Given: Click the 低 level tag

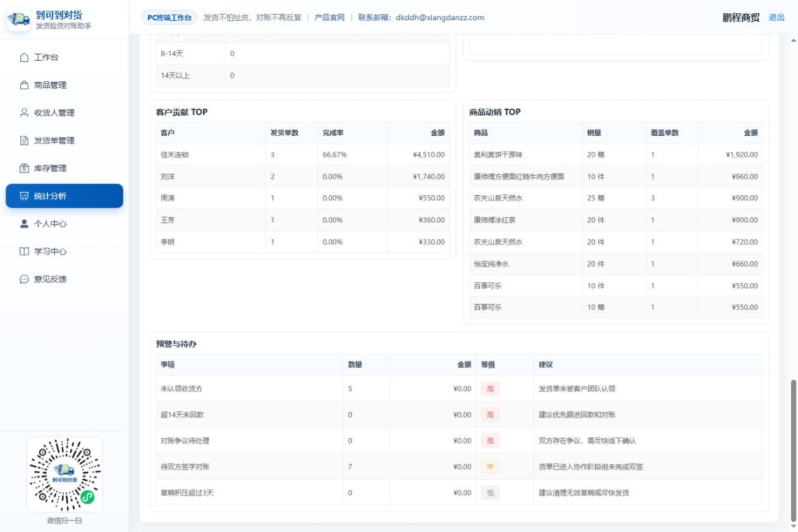Looking at the screenshot, I should pyautogui.click(x=490, y=493).
